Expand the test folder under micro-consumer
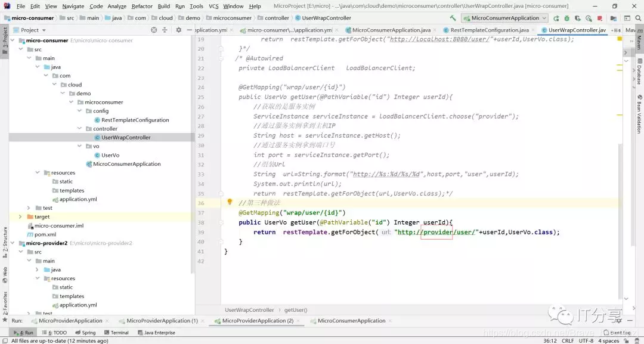Viewport: 644px width, 344px height. coord(29,207)
